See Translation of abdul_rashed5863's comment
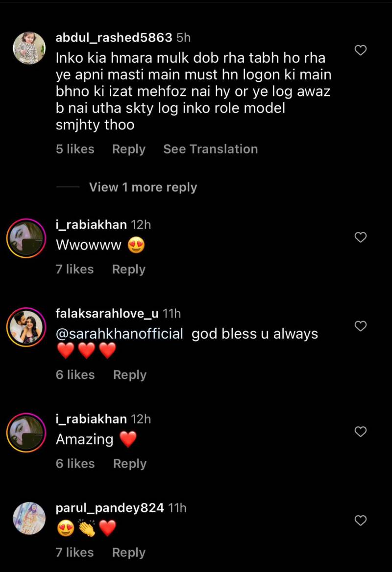392x572 pixels. [x=210, y=149]
